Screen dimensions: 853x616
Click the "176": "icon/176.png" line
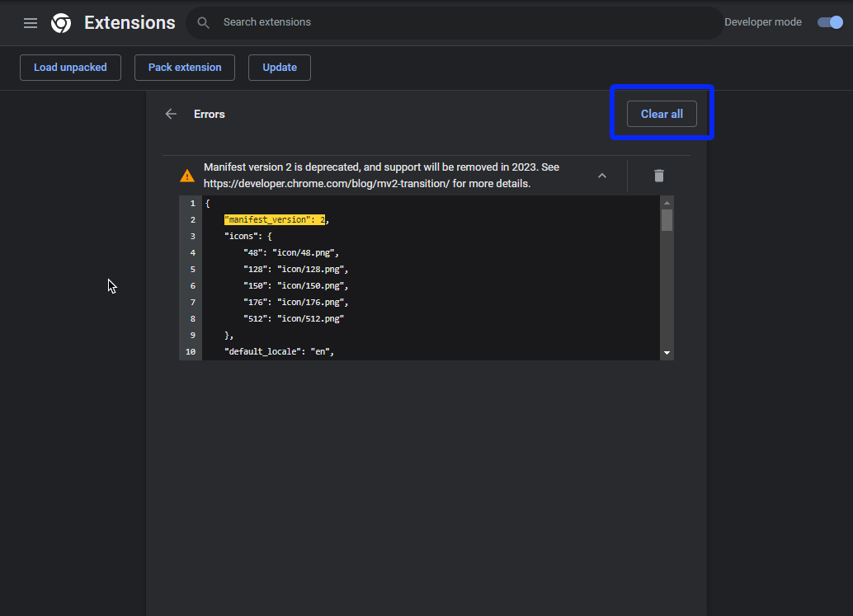296,303
